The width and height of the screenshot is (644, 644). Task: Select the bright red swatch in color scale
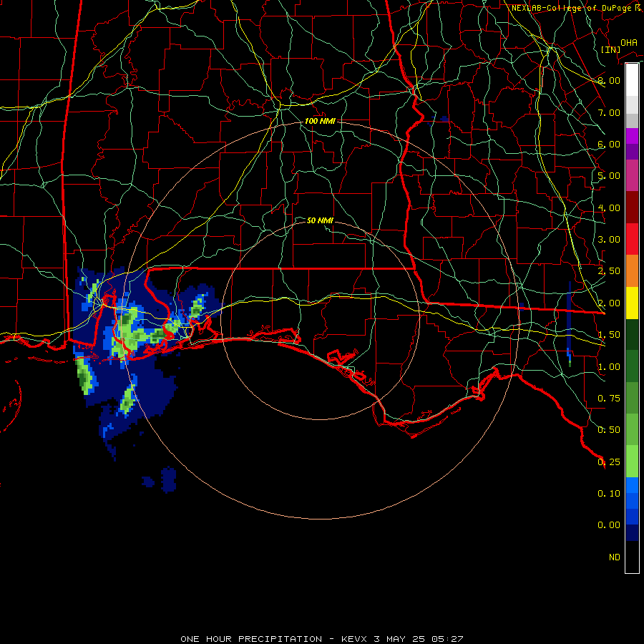click(x=632, y=239)
